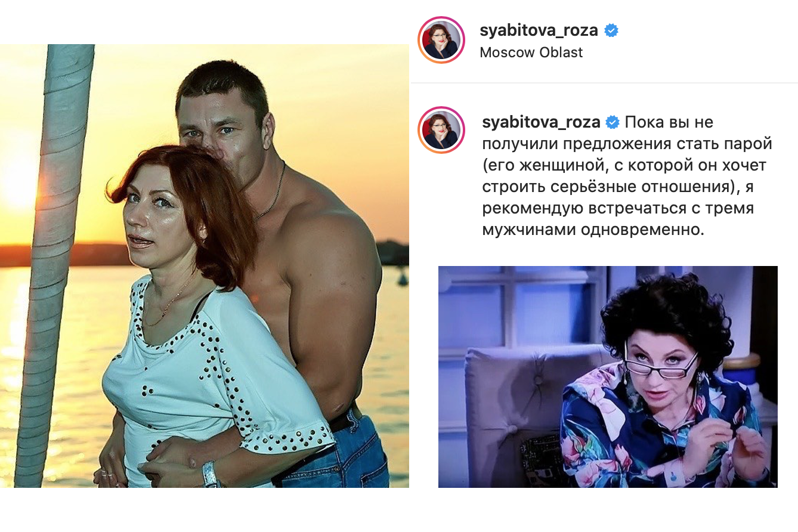Click the syabitova_roza username in the caption
This screenshot has width=798, height=532.
click(541, 122)
